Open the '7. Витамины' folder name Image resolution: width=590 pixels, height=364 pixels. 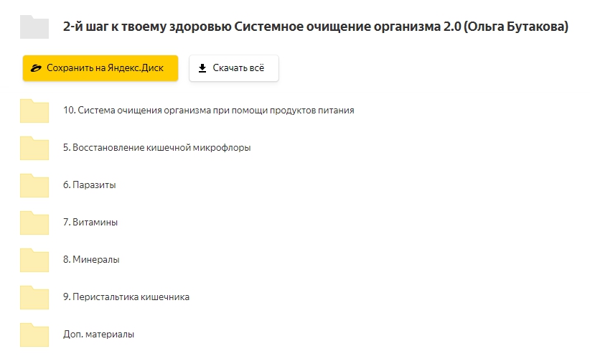[x=90, y=223]
